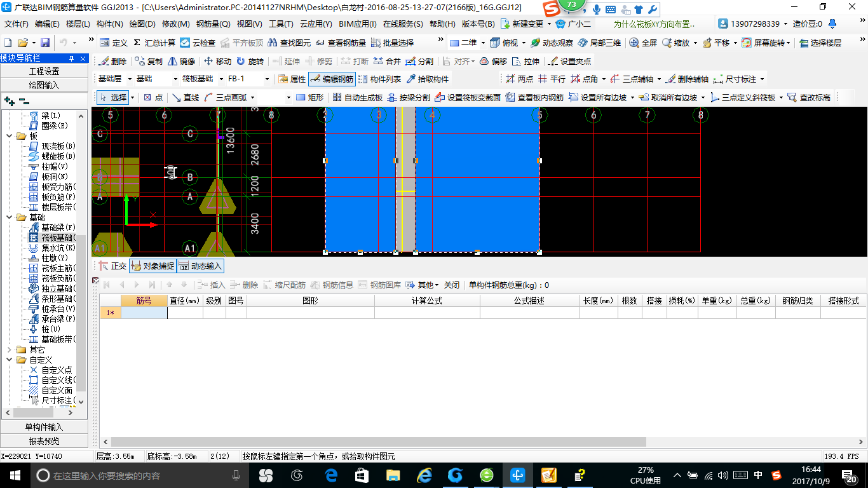Image resolution: width=868 pixels, height=488 pixels.
Task: Collapse the 板 tree folder
Action: (9, 136)
